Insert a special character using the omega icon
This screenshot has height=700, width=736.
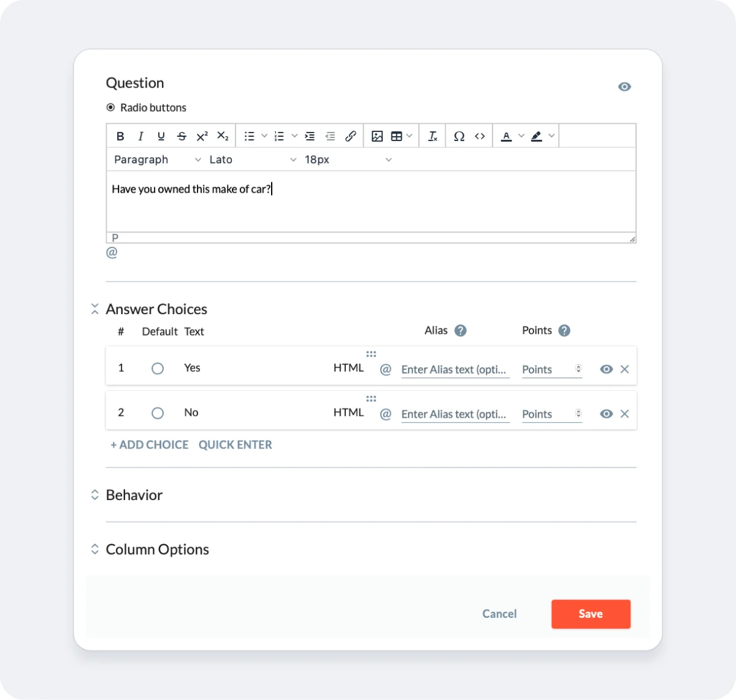click(459, 136)
